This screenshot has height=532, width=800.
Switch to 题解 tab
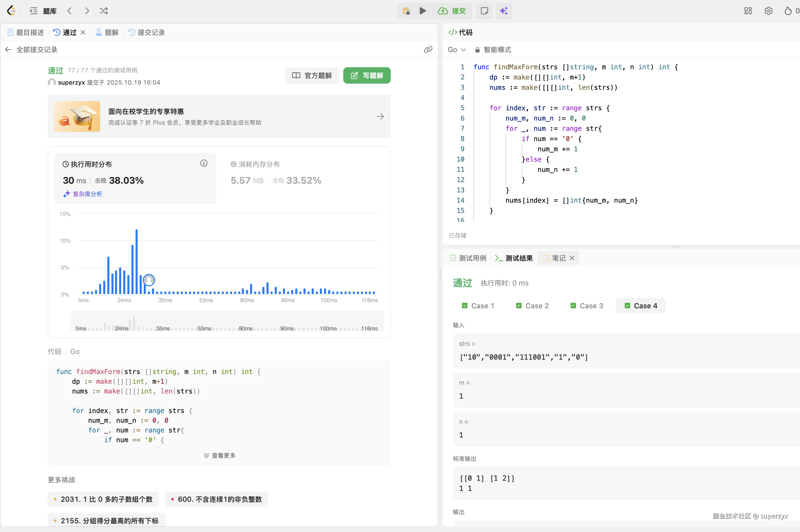tap(107, 32)
